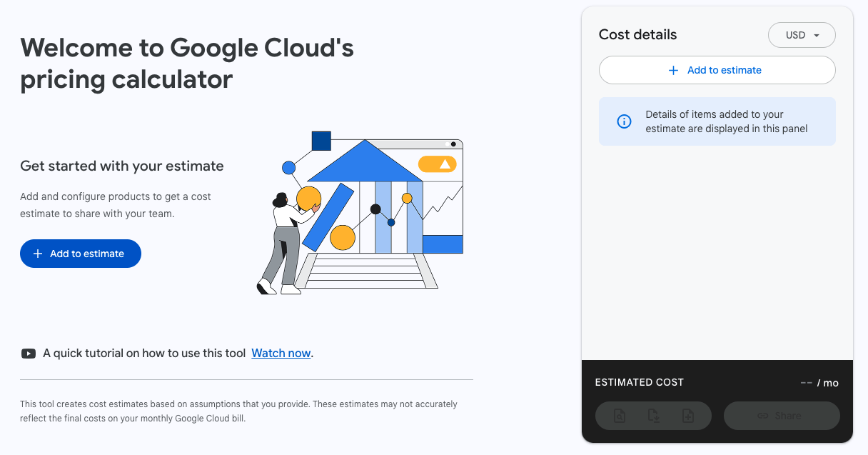Viewport: 868px width, 455px height.
Task: Click the Cost details panel heading
Action: coord(637,34)
